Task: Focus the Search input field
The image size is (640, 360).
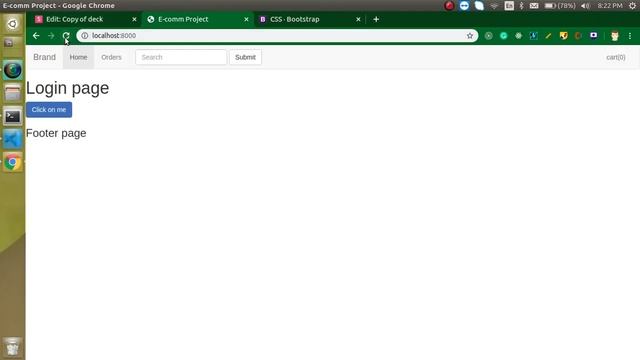Action: click(x=181, y=57)
